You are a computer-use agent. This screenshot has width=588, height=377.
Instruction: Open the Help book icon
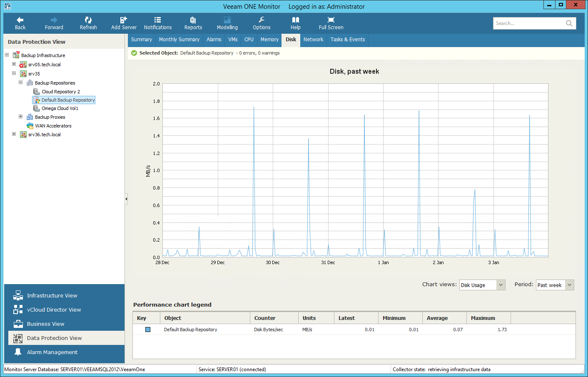(x=296, y=20)
